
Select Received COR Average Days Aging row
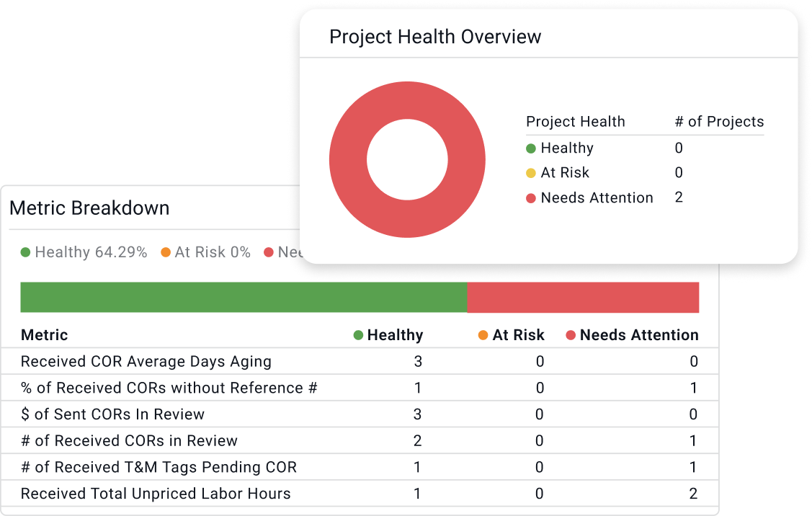tap(146, 362)
